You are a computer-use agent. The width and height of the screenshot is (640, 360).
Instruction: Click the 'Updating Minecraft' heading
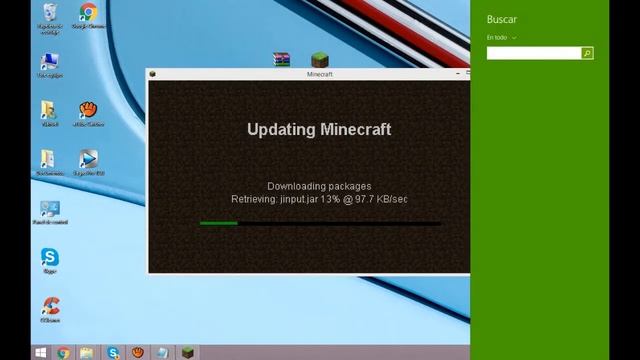click(x=319, y=129)
